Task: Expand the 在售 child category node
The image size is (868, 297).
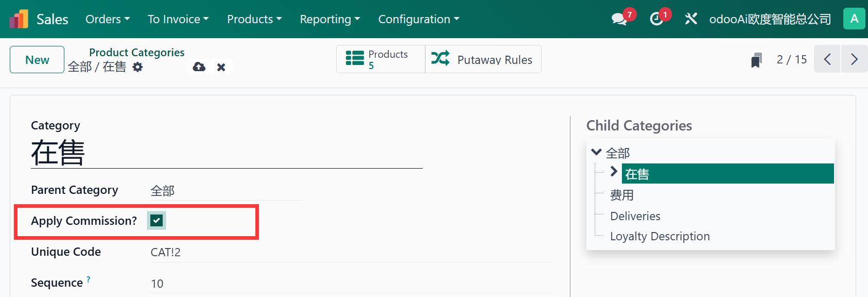Action: pyautogui.click(x=614, y=172)
